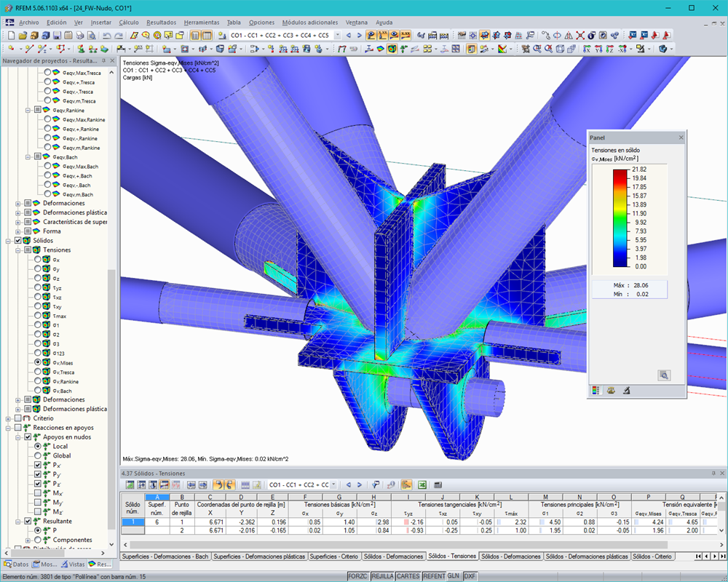Save the model with floppy disk icon
This screenshot has height=582, width=728.
57,35
